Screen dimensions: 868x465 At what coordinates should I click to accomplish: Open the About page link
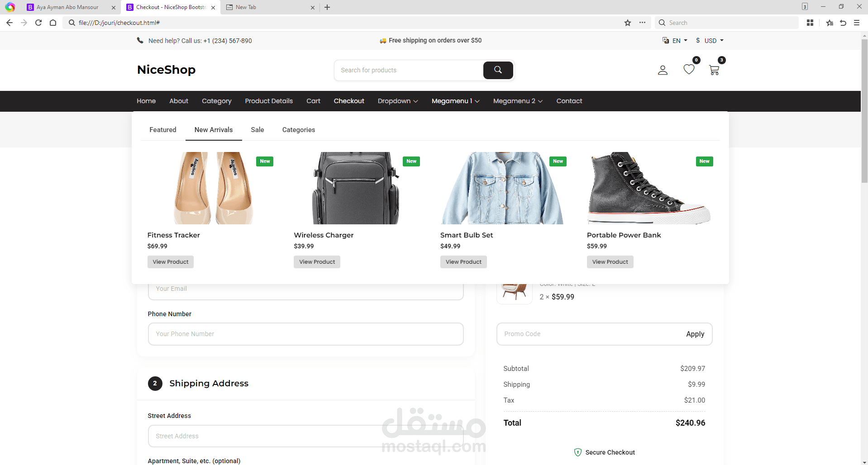179,101
